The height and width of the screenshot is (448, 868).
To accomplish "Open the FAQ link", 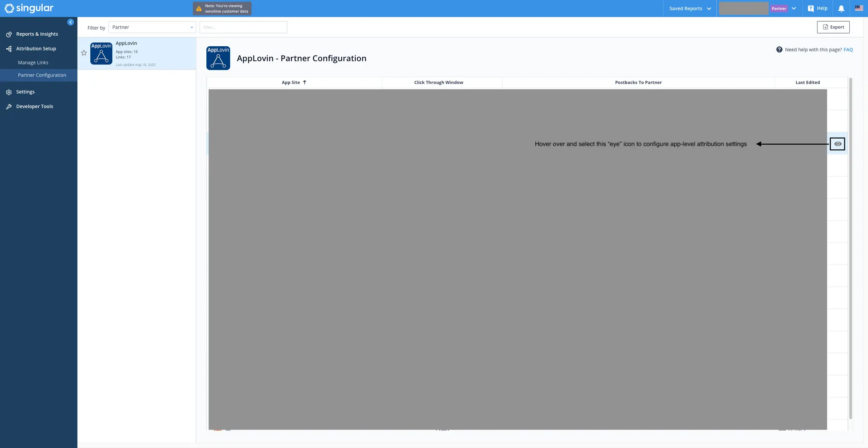I will [848, 50].
